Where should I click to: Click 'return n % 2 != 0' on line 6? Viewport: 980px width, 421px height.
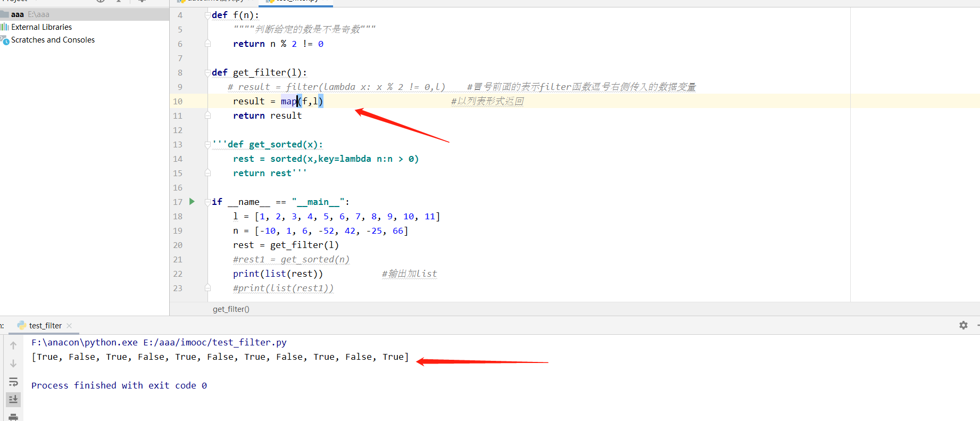click(x=278, y=44)
